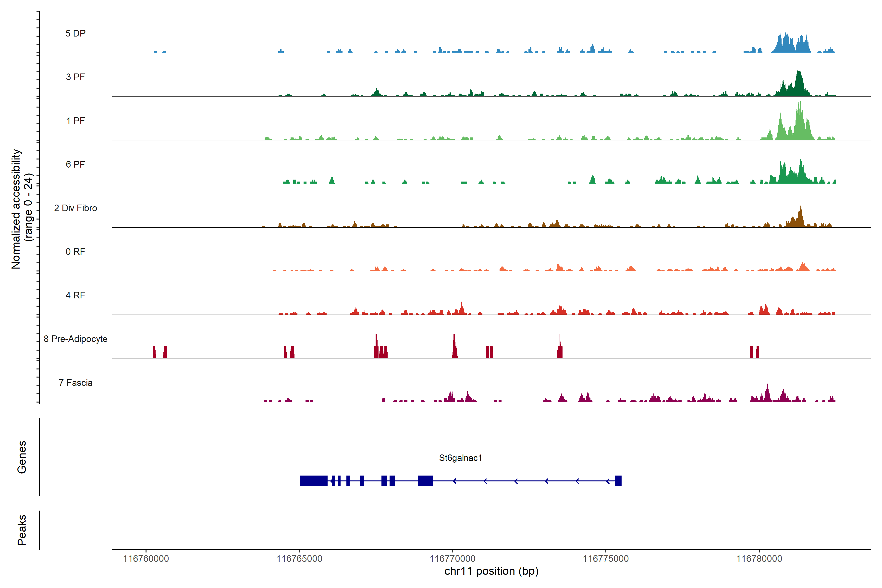Click the largest St6galnac1 exon block at left end

pos(314,481)
